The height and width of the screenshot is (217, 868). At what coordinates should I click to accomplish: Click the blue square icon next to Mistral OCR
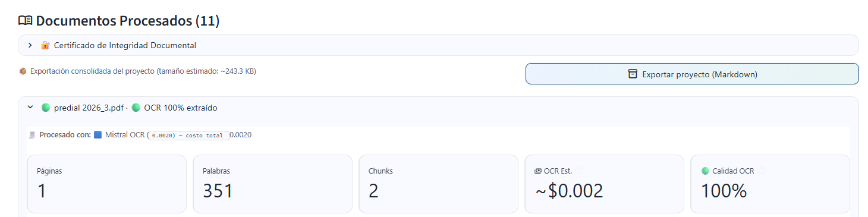tap(98, 135)
